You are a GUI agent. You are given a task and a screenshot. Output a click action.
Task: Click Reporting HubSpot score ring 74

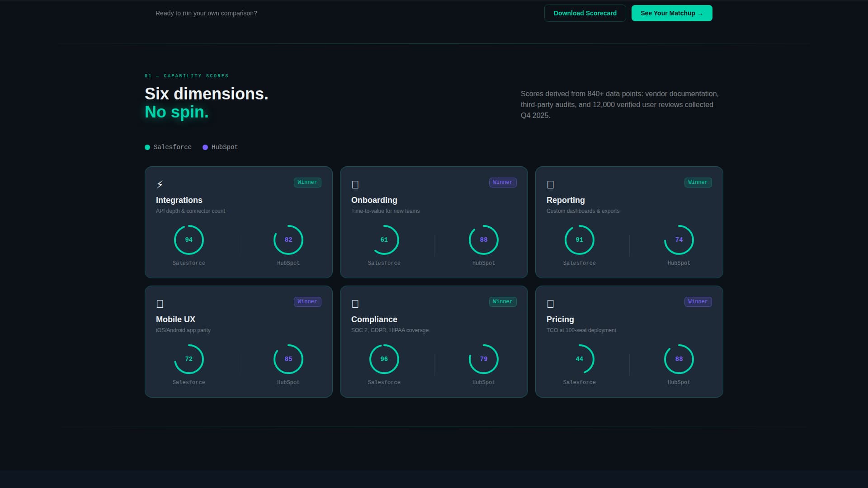[x=679, y=240]
